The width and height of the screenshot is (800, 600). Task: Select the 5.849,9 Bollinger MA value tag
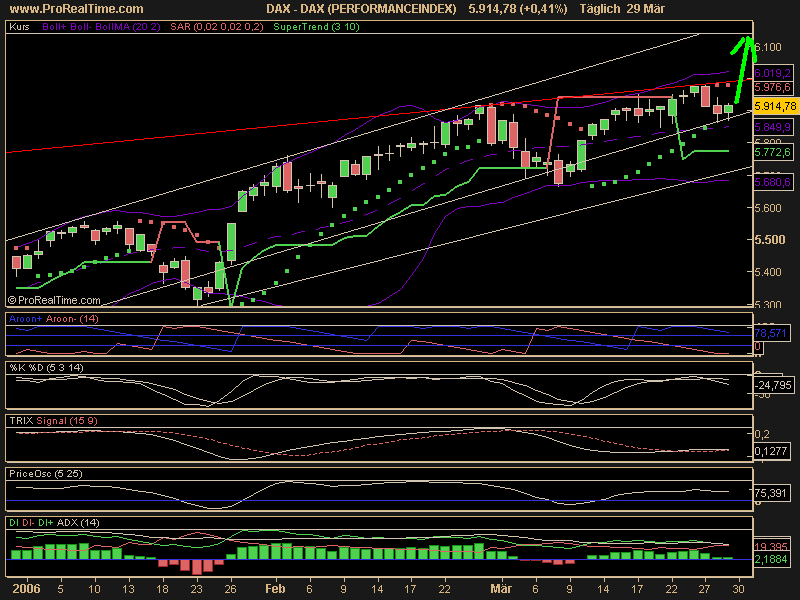(x=773, y=127)
